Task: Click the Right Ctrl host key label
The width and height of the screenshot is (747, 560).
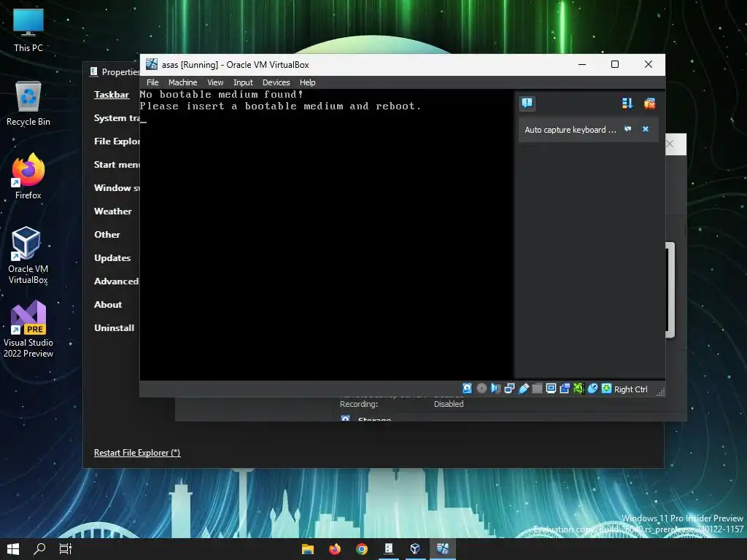Action: click(x=630, y=389)
